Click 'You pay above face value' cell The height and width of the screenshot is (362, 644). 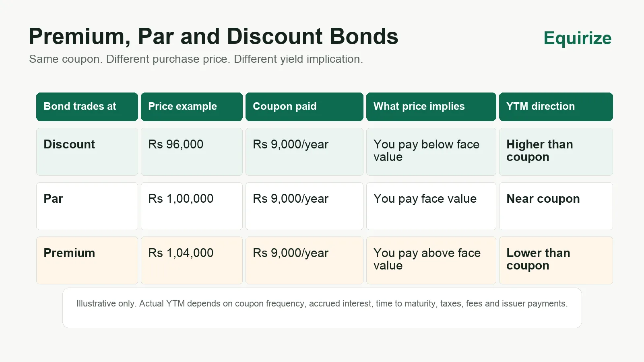431,260
